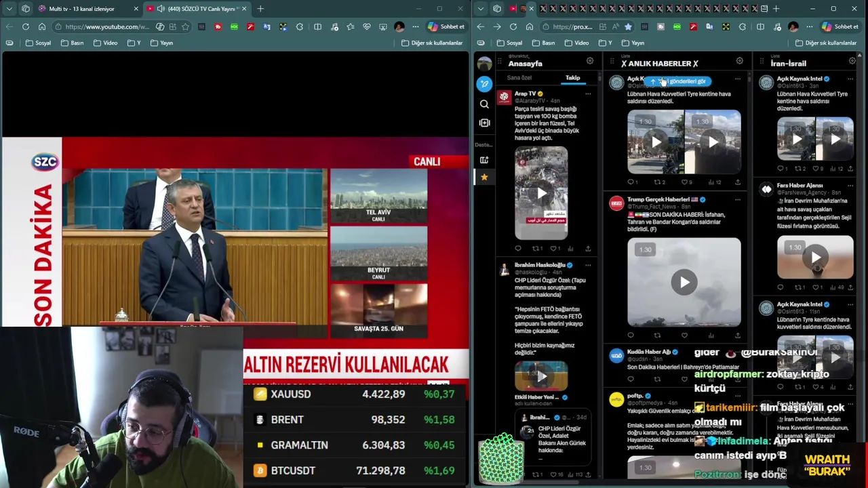The width and height of the screenshot is (868, 488).
Task: Open Diğer sık kullanılanlar in the left browser
Action: point(432,43)
